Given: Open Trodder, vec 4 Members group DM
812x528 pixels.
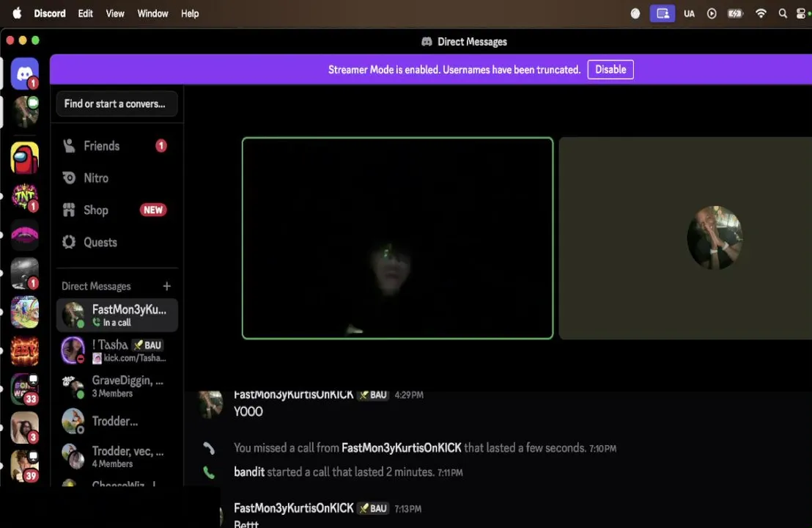Looking at the screenshot, I should [x=117, y=456].
